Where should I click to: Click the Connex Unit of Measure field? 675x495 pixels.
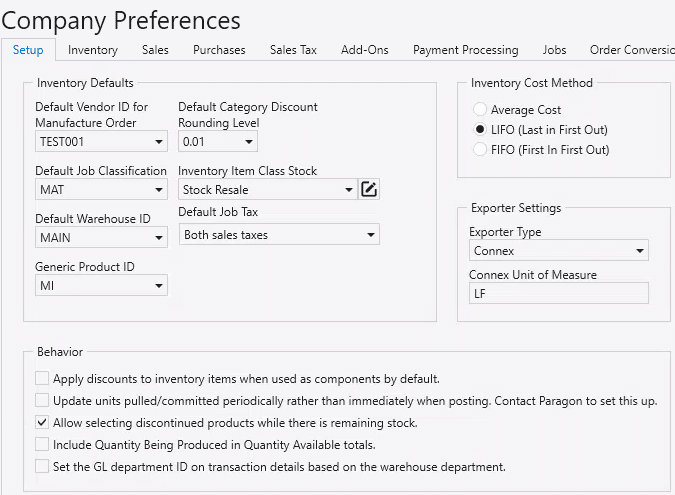click(x=558, y=293)
